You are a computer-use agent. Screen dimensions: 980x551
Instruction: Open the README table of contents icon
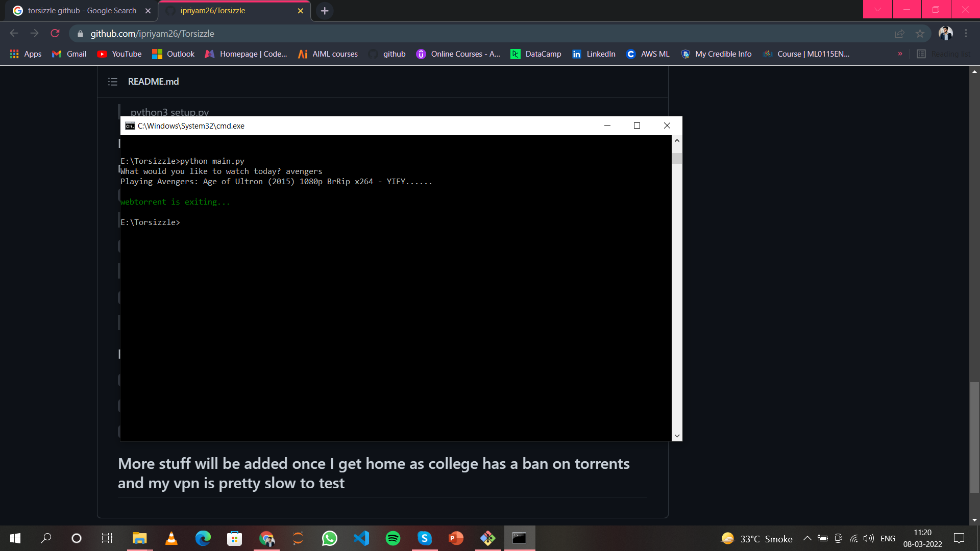click(112, 81)
